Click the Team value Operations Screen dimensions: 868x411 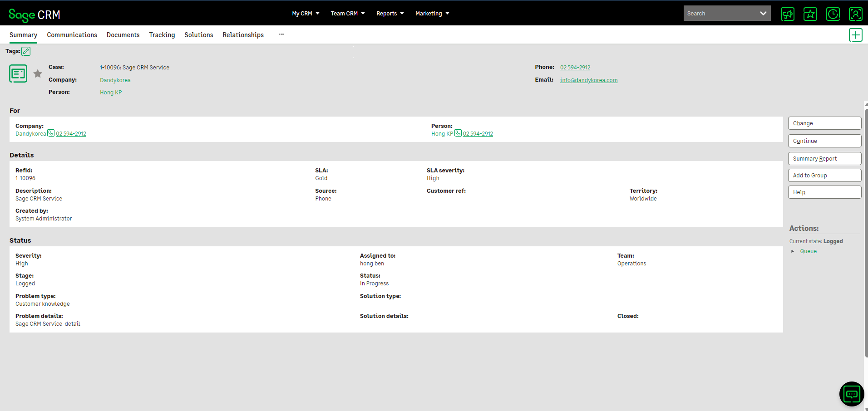(631, 264)
